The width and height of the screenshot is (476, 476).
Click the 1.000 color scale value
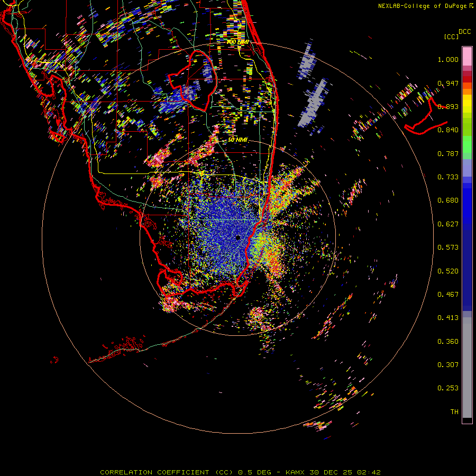point(448,59)
